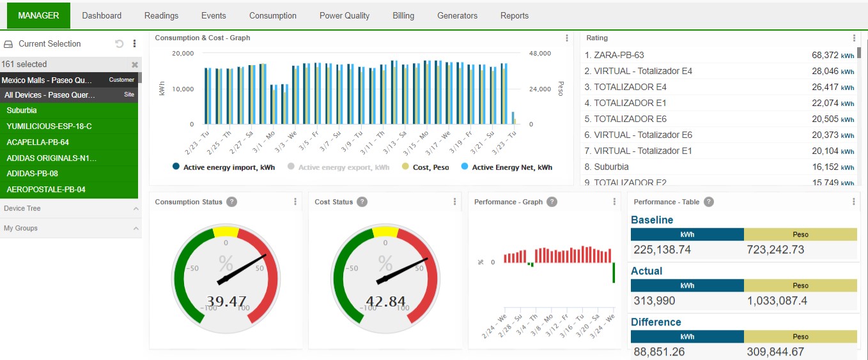868x360 pixels.
Task: Switch to the Power Quality tab
Action: pyautogui.click(x=345, y=15)
